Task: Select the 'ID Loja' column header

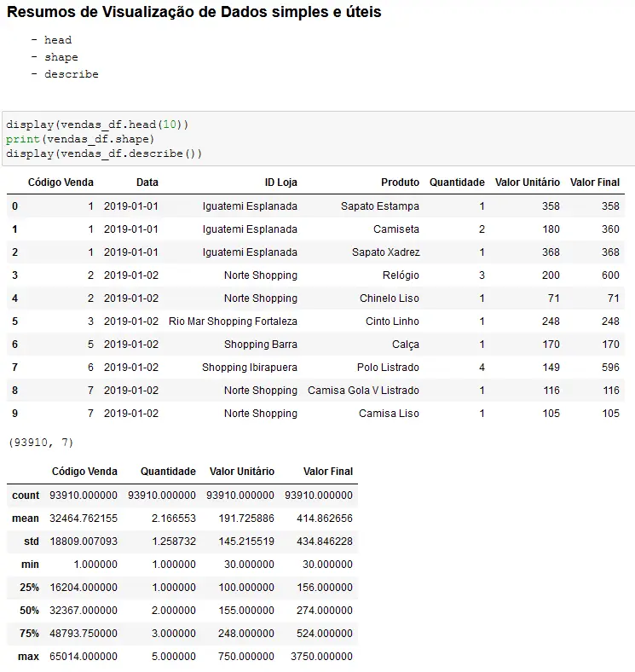Action: 280,182
